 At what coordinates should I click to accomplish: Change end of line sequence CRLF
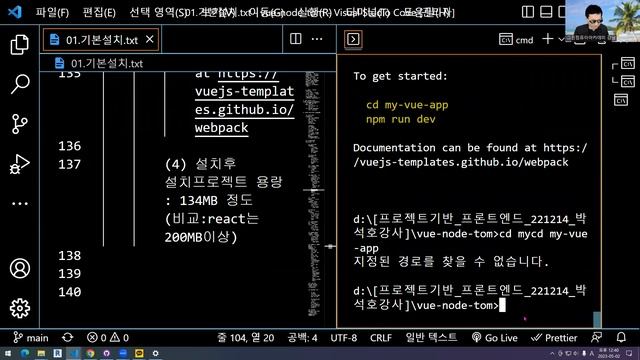pos(380,338)
